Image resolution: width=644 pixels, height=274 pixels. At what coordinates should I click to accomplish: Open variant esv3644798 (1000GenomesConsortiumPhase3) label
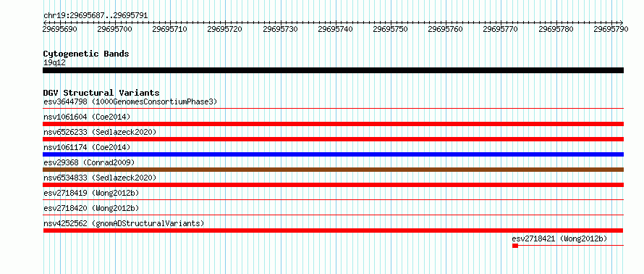point(130,101)
